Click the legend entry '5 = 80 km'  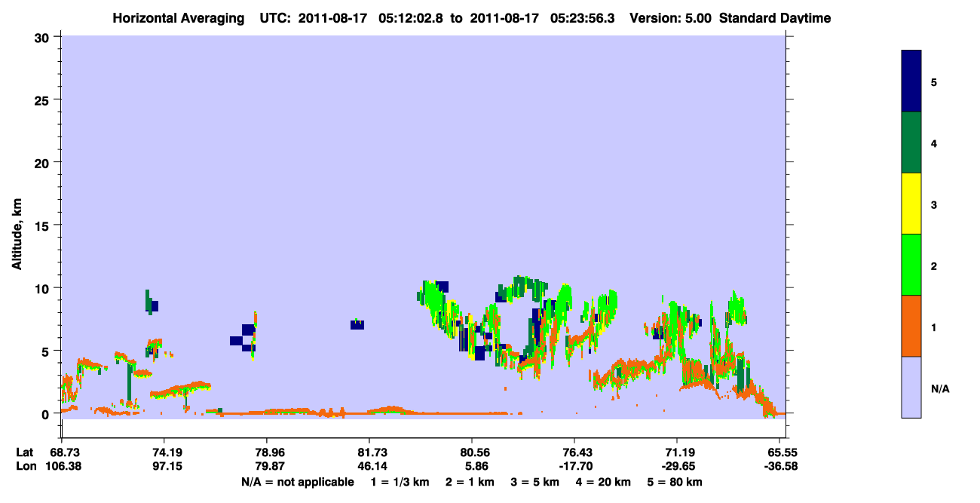click(676, 482)
